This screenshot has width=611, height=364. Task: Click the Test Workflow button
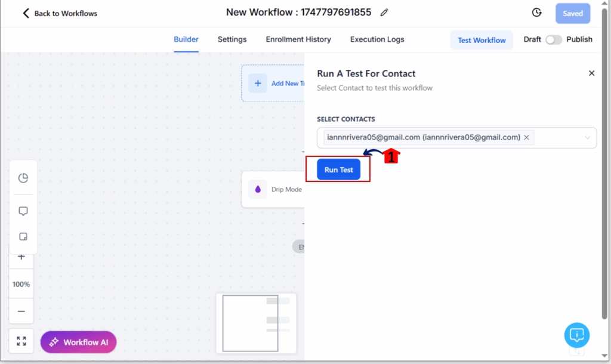click(x=482, y=40)
